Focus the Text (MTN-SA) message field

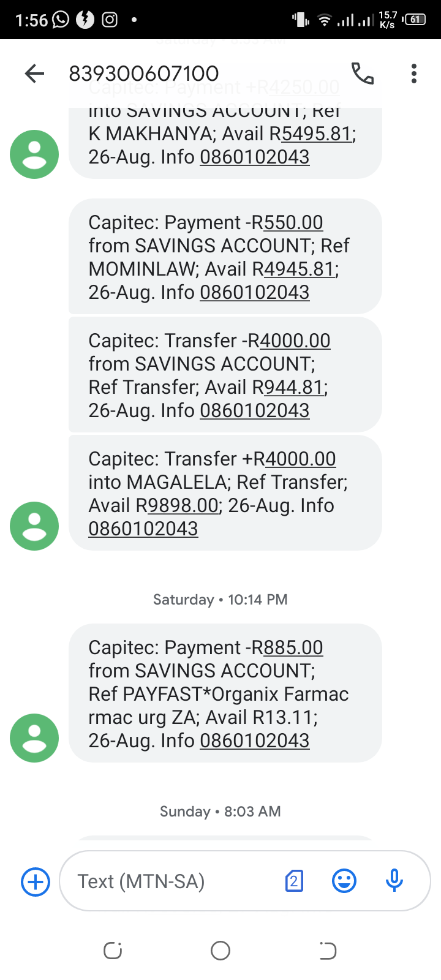tap(171, 881)
